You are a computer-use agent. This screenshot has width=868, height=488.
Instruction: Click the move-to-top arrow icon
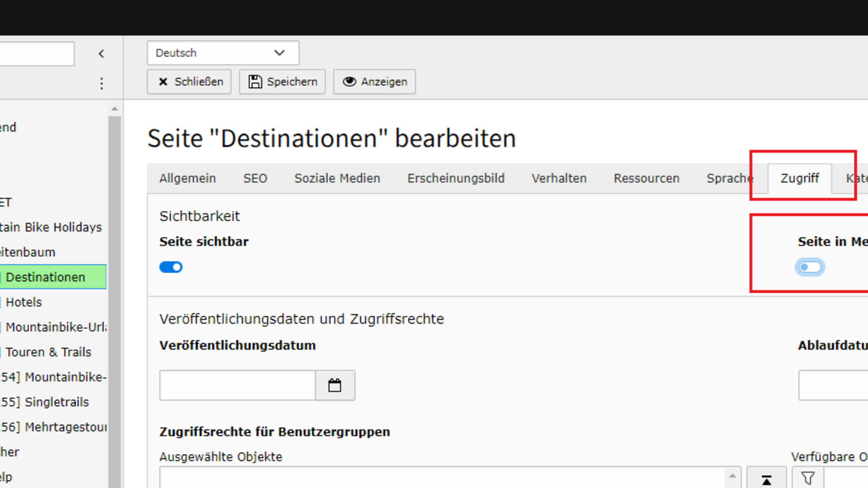pos(766,479)
